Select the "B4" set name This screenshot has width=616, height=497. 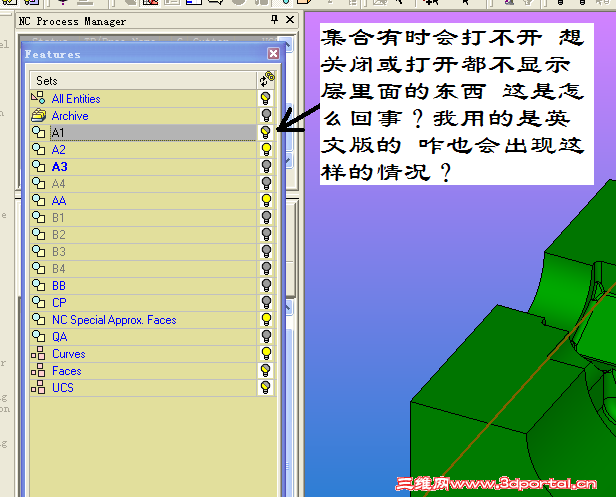click(x=59, y=269)
